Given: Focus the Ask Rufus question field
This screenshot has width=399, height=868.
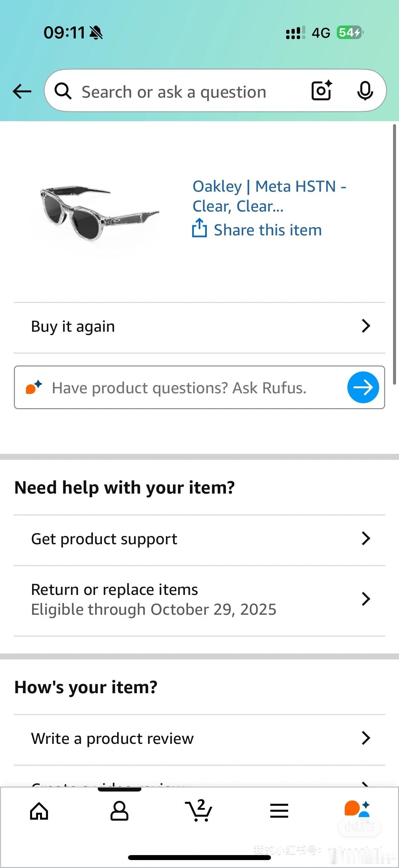Looking at the screenshot, I should click(179, 388).
